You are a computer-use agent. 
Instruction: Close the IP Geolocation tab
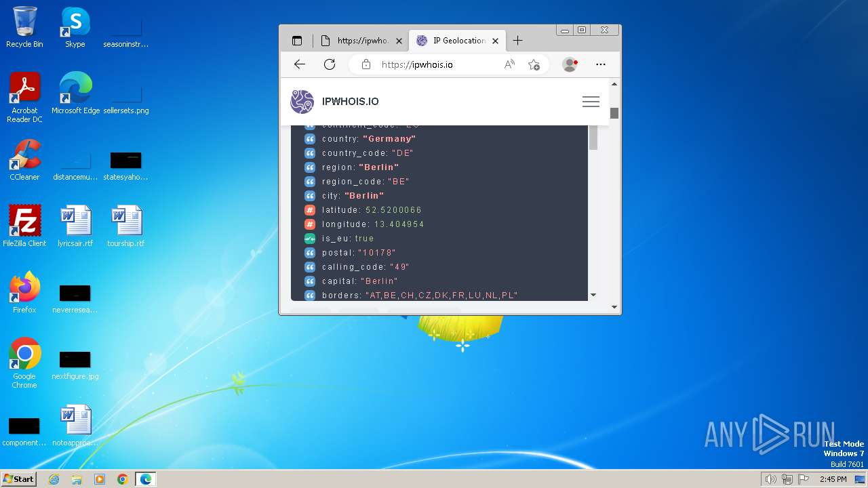click(x=495, y=41)
